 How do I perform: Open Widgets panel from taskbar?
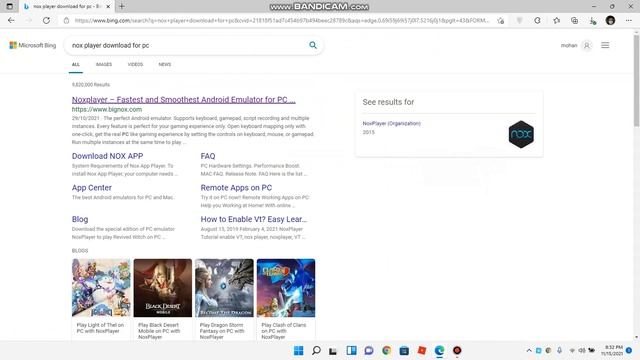tap(351, 351)
